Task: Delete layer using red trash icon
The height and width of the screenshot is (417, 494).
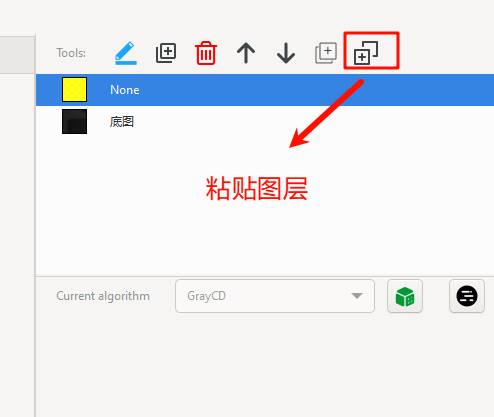Action: [206, 53]
